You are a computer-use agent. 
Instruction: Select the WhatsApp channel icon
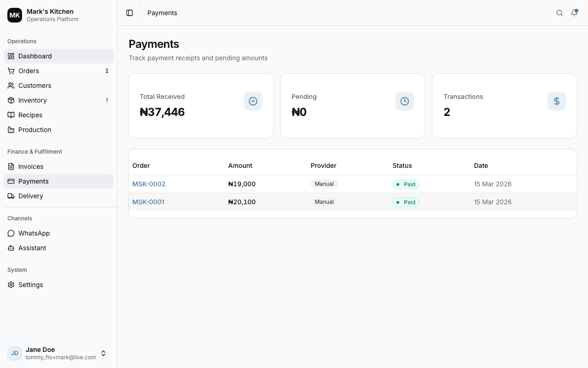coord(11,233)
